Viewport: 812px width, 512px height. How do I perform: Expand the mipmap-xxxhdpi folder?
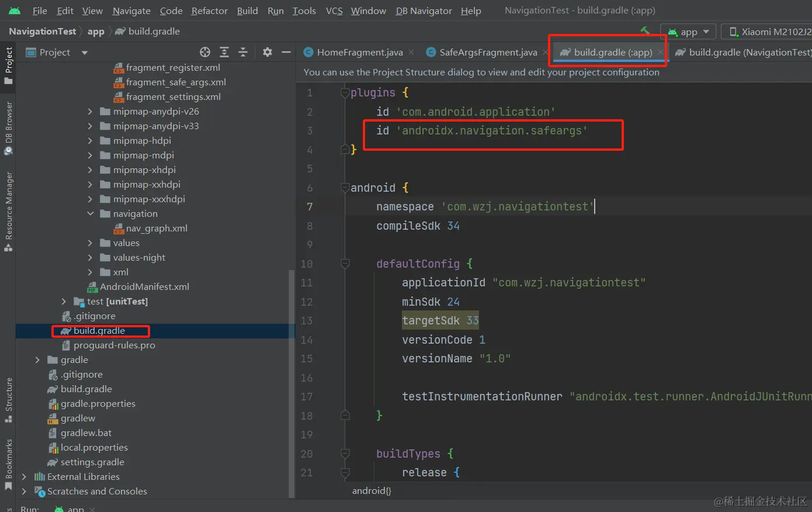click(90, 199)
